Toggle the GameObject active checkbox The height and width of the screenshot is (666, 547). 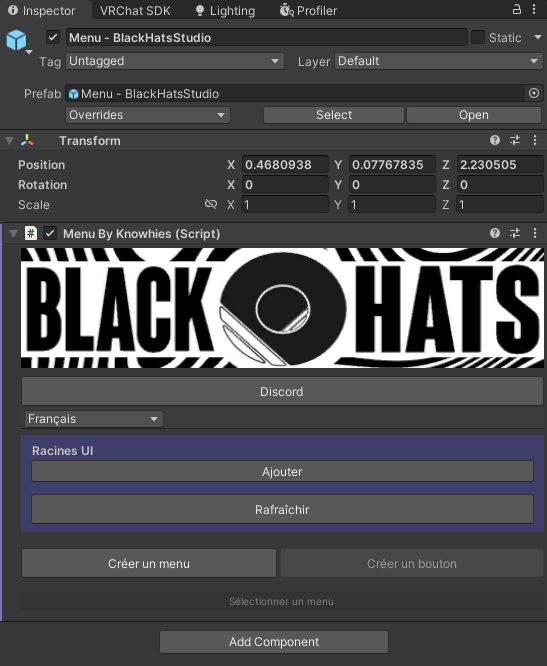53,37
